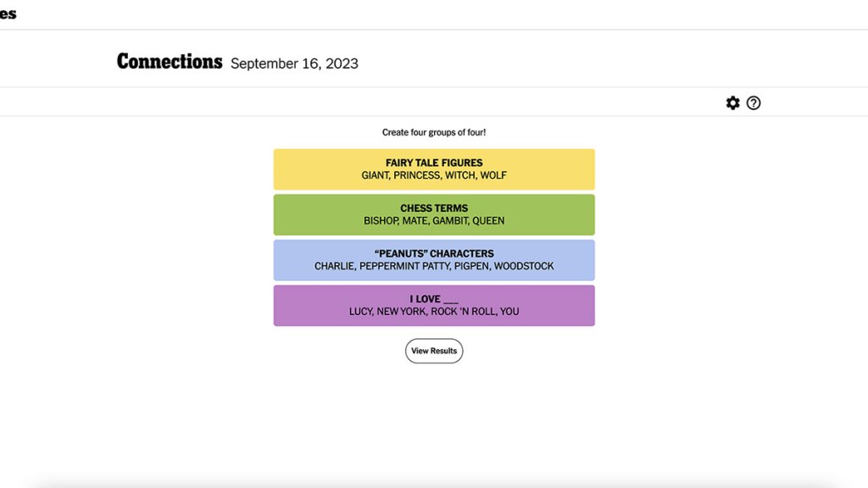Select the purple I LOVE ___ heading
868x488 pixels.
coord(434,299)
